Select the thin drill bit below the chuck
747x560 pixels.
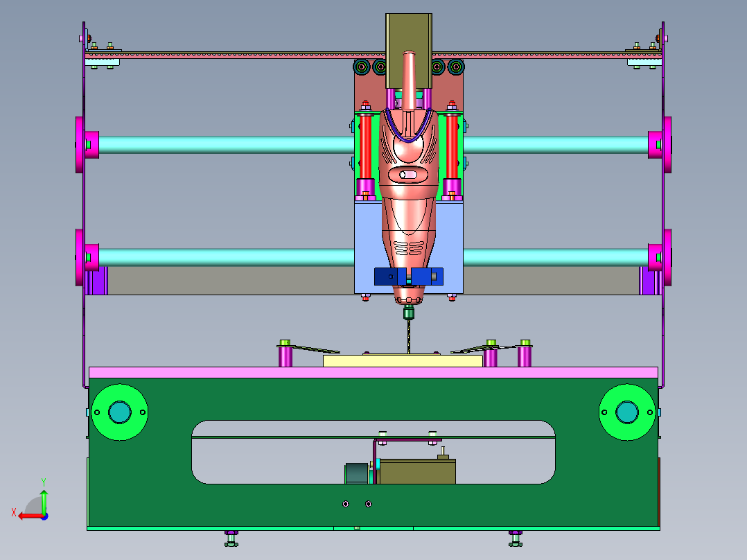pos(408,336)
